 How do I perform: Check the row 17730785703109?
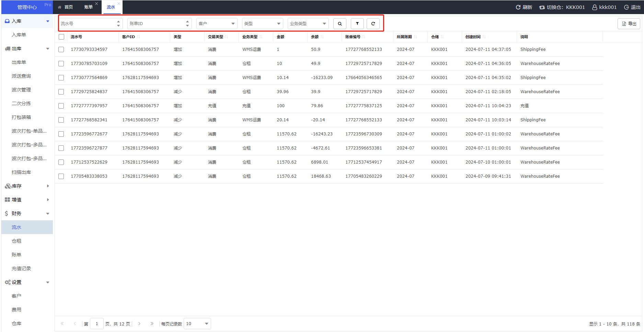(61, 64)
